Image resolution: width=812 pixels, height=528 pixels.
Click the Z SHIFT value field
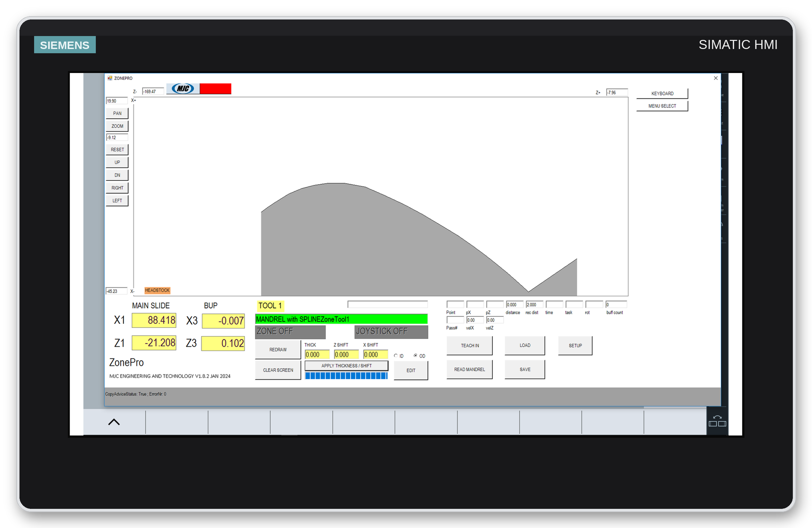[346, 355]
